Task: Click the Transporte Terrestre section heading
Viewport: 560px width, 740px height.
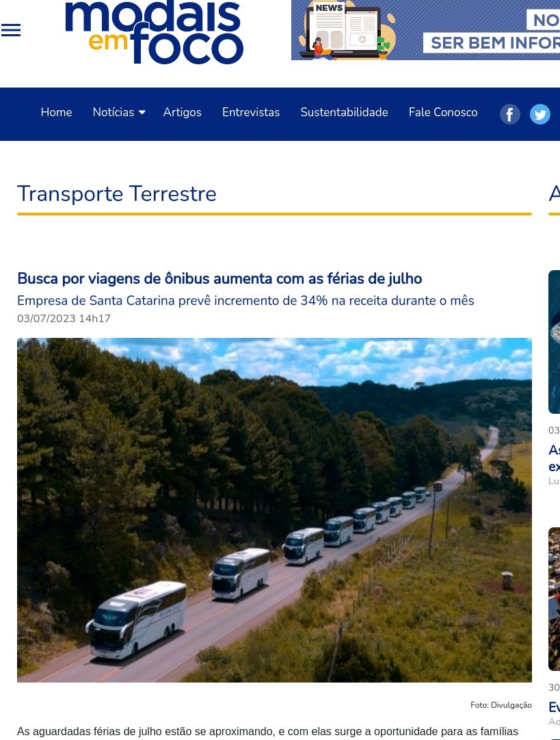Action: point(116,194)
